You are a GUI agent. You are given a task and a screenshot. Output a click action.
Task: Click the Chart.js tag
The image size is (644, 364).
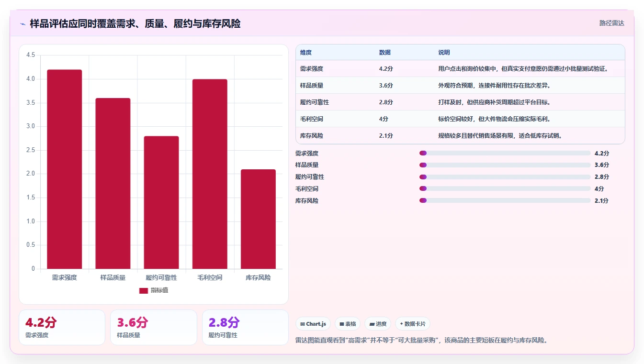click(313, 324)
